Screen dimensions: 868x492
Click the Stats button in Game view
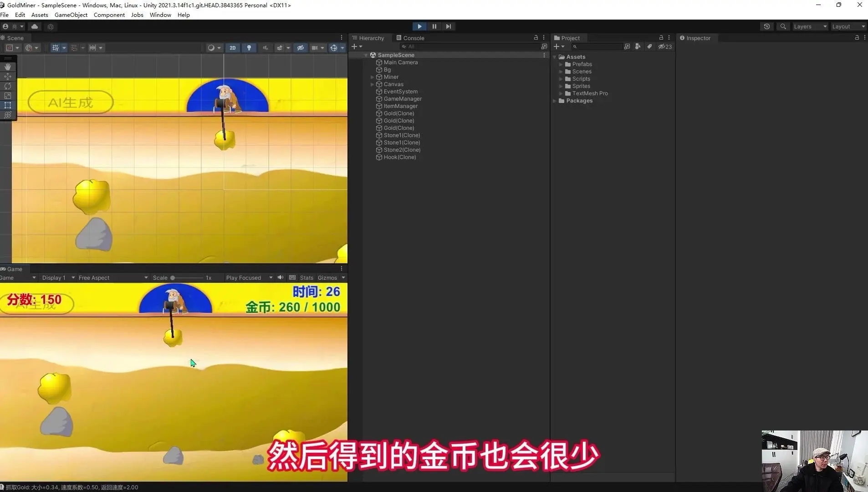pos(306,277)
